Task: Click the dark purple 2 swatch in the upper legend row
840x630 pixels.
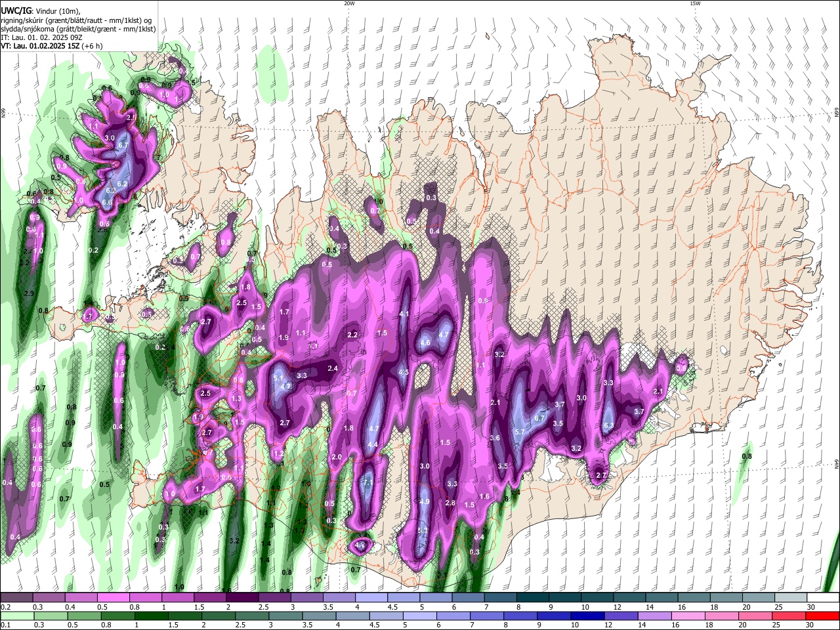Action: pyautogui.click(x=242, y=598)
